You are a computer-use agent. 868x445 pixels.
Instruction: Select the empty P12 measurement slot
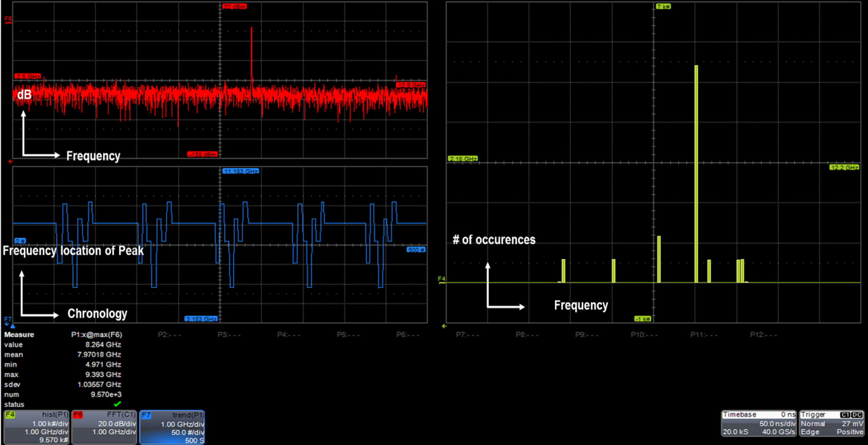pos(763,335)
